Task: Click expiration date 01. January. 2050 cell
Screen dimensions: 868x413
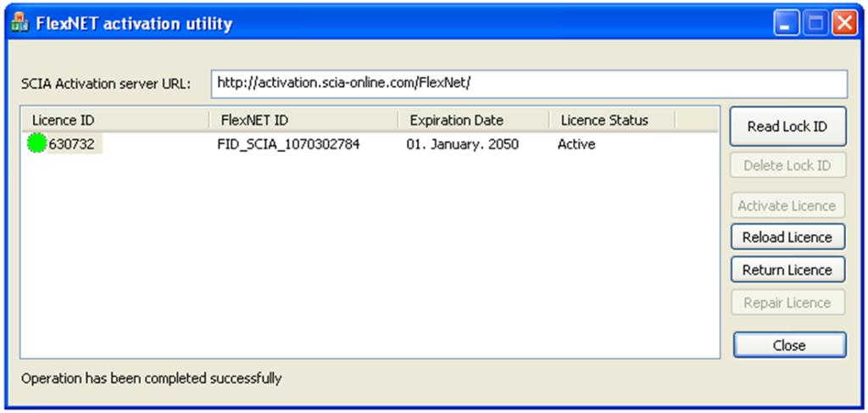Action: click(x=462, y=144)
